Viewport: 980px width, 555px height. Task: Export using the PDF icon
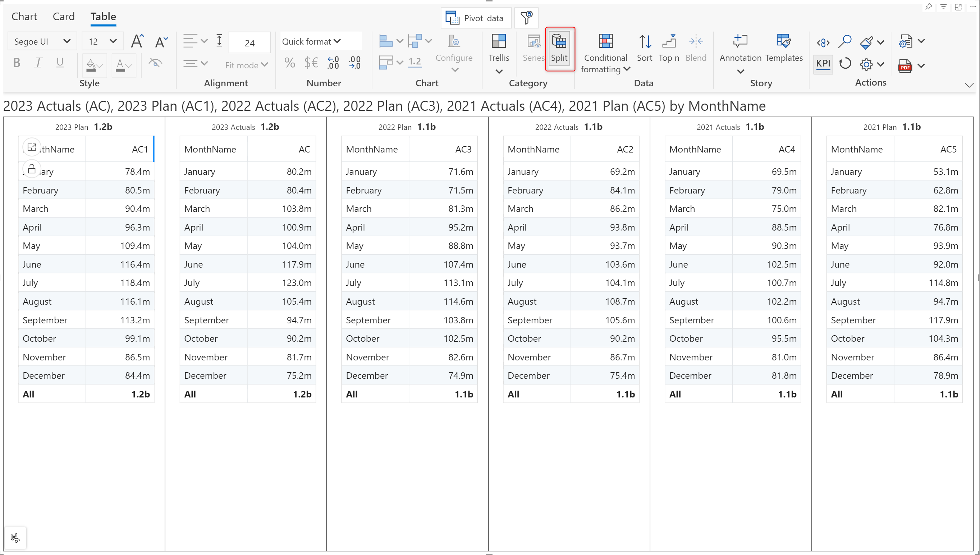pyautogui.click(x=905, y=65)
